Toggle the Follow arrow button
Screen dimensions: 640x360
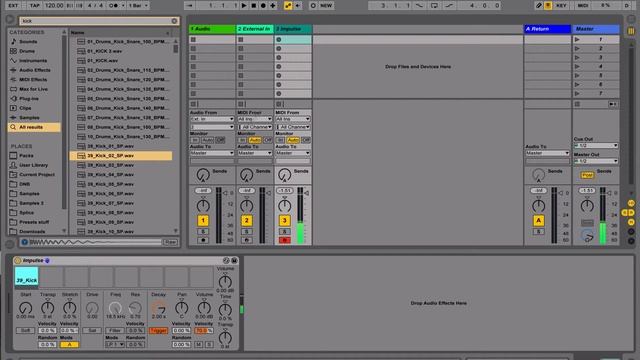(x=190, y=6)
